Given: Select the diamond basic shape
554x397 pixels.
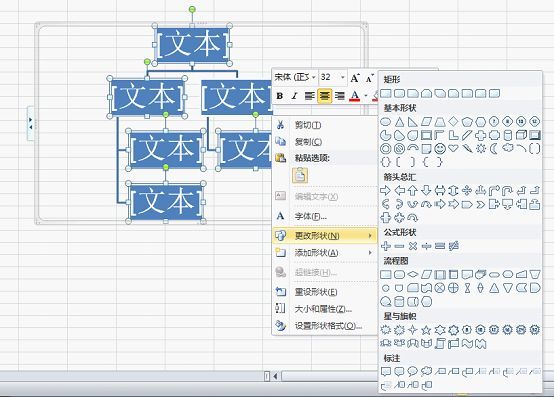Looking at the screenshot, I should point(453,122).
